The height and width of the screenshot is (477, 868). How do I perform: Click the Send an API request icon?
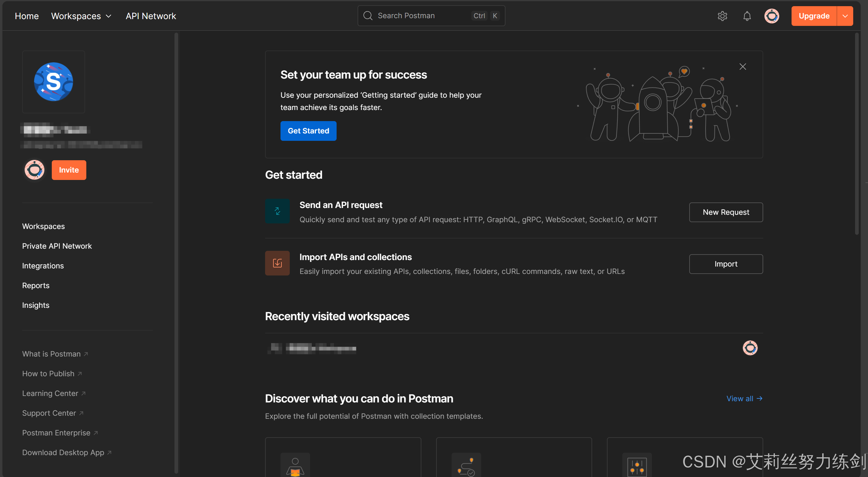(x=277, y=211)
